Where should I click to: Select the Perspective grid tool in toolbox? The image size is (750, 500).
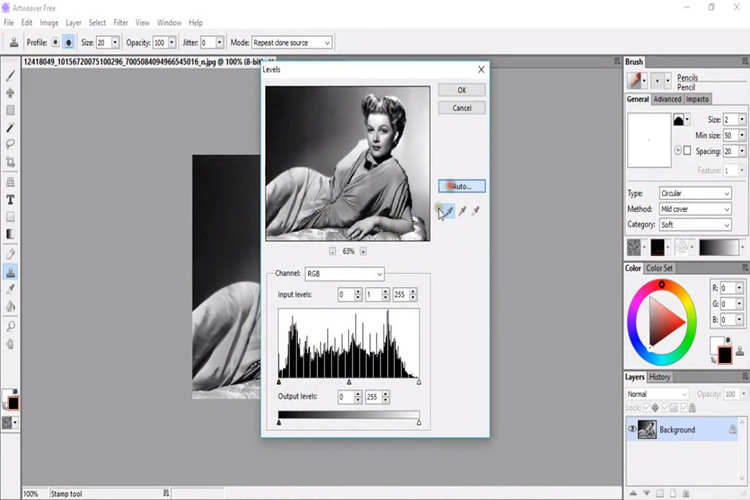click(x=10, y=182)
